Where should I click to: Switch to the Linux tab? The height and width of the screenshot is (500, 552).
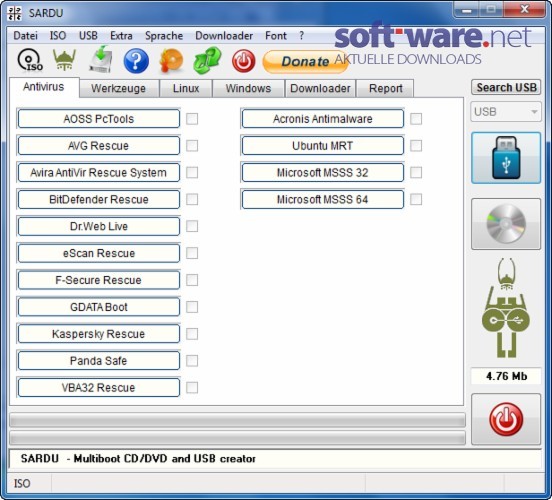tap(186, 88)
